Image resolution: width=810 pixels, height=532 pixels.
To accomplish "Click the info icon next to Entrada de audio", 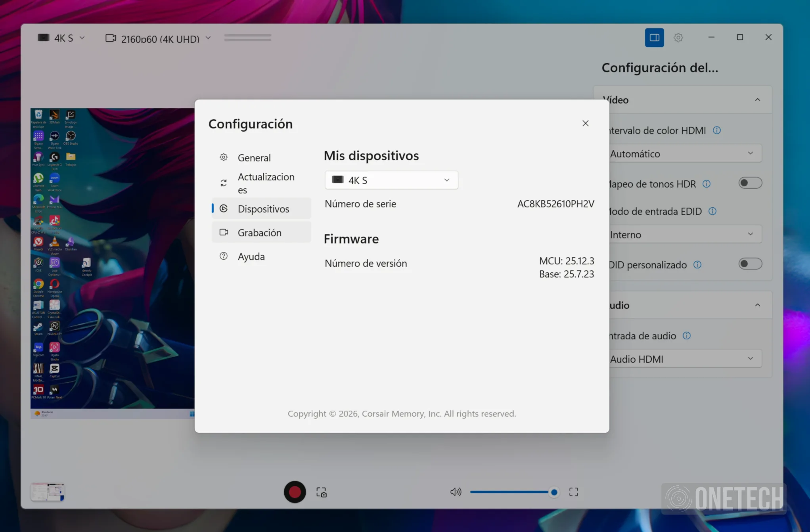I will click(687, 336).
